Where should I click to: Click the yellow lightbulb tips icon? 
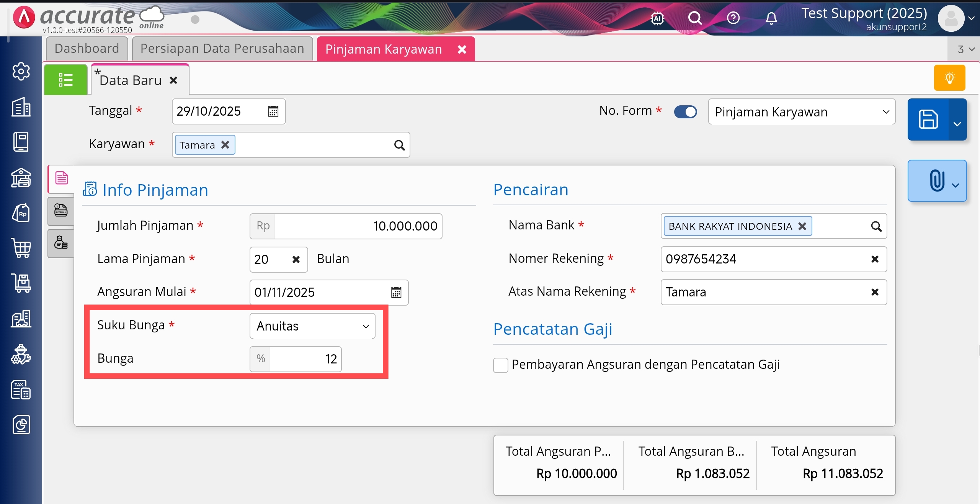pos(949,78)
